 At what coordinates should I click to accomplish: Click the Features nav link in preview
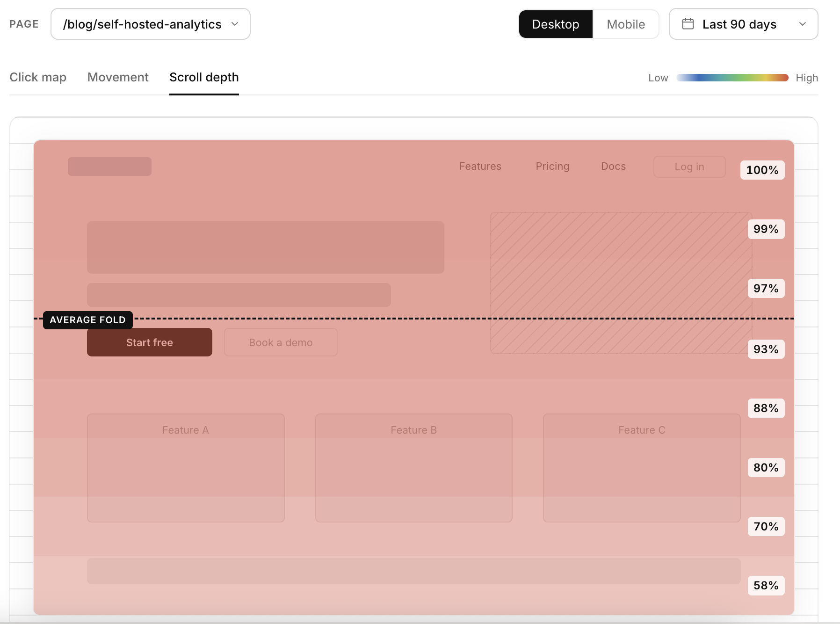coord(480,167)
